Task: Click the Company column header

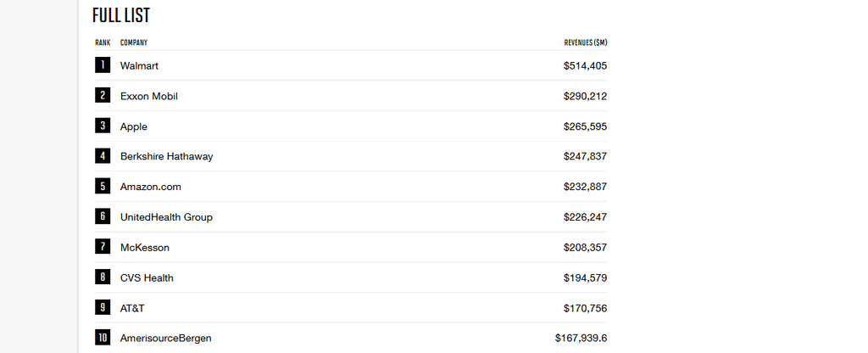Action: click(134, 42)
